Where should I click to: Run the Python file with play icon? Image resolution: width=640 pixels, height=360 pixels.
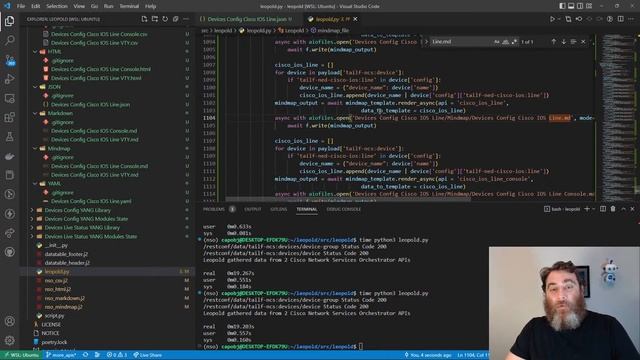(x=552, y=19)
